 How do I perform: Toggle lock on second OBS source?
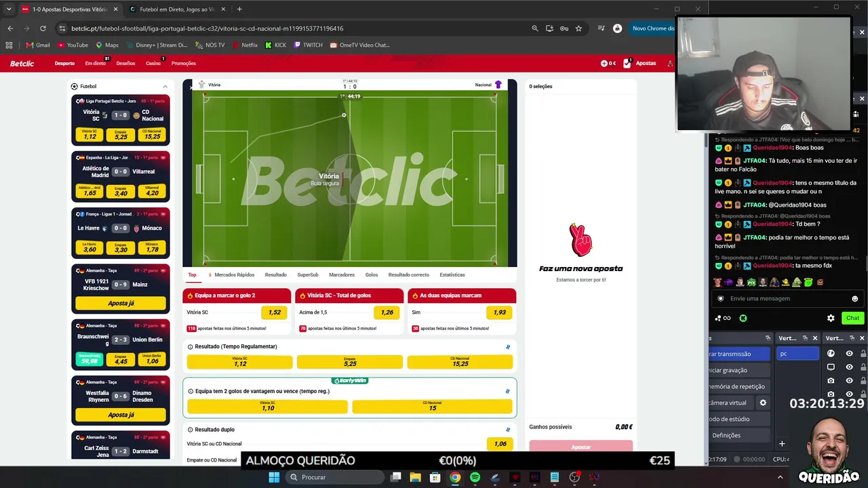click(863, 367)
